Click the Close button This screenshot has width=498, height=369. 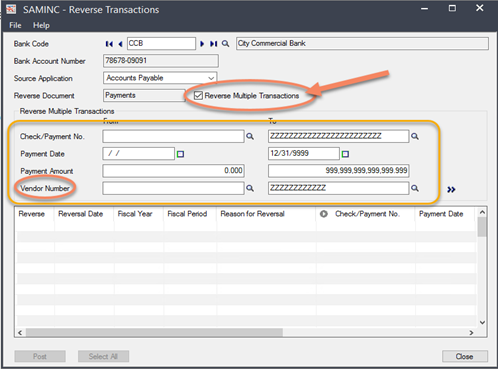(465, 356)
